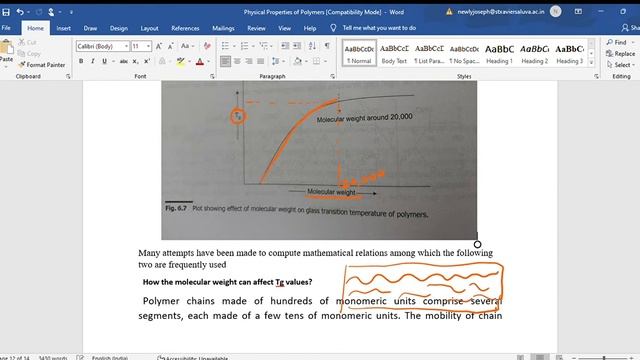Apply the Body Text style

coord(394,53)
